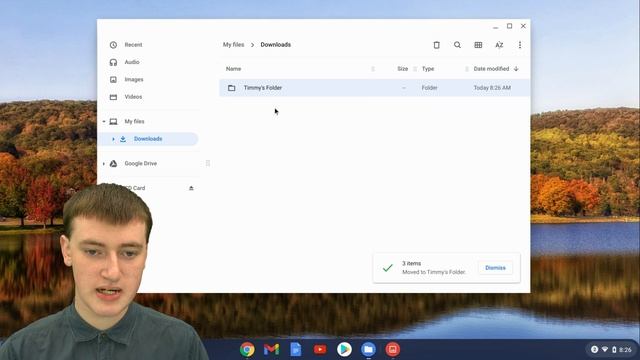The height and width of the screenshot is (360, 640).
Task: Open the system tray status area
Action: pos(611,349)
